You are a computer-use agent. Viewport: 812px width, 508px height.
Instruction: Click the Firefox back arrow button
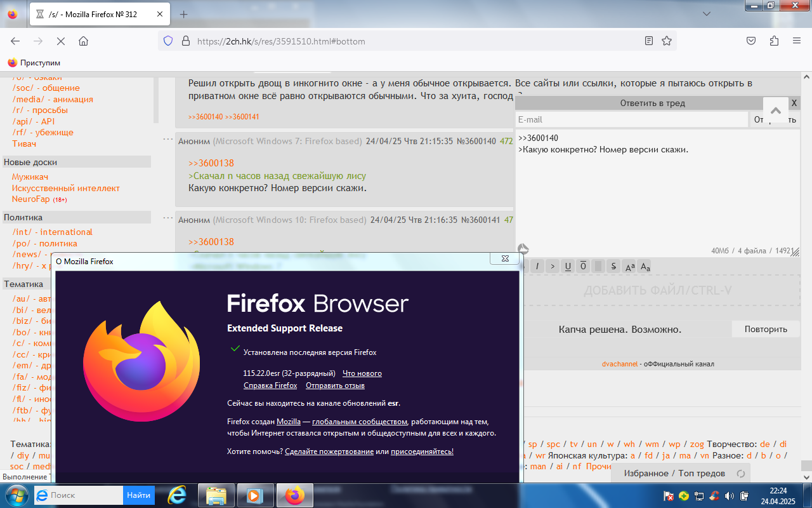click(15, 41)
